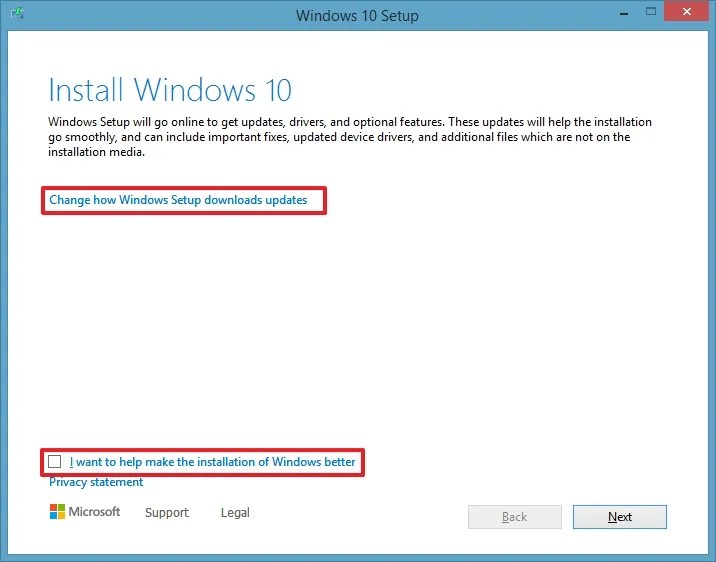The height and width of the screenshot is (562, 716).
Task: Close the Windows 10 Setup window
Action: click(x=686, y=12)
